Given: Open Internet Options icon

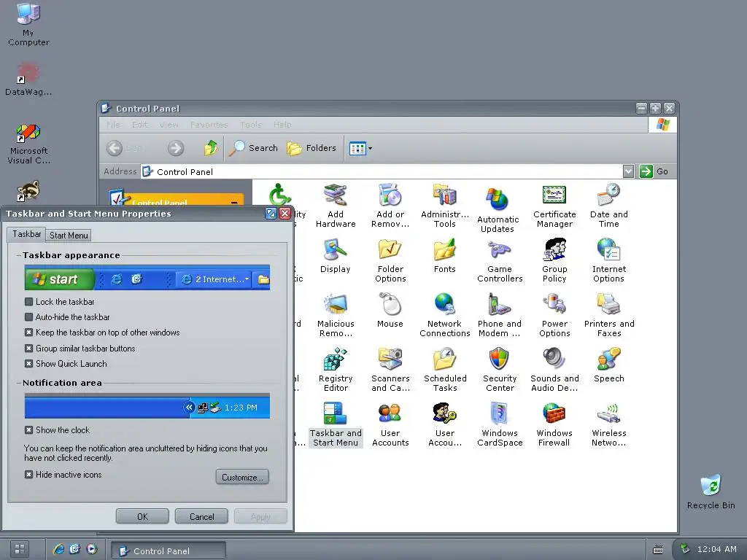Looking at the screenshot, I should 609,260.
